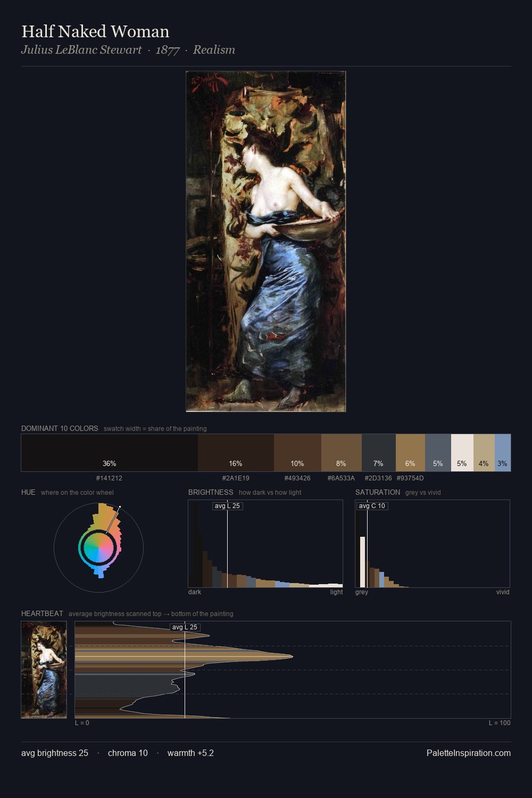
Task: Click hex code #6A533A
Action: point(341,478)
